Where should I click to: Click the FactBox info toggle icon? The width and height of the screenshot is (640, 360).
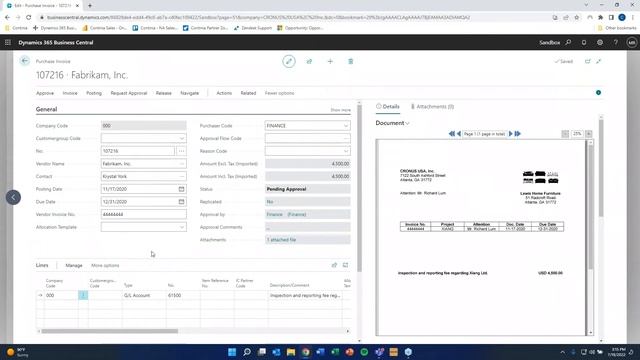coord(598,93)
